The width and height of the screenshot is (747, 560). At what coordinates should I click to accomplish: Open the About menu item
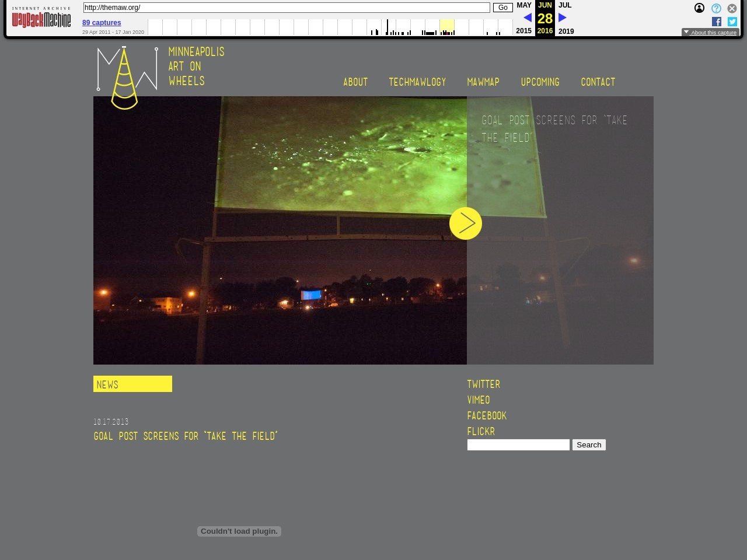pyautogui.click(x=355, y=82)
